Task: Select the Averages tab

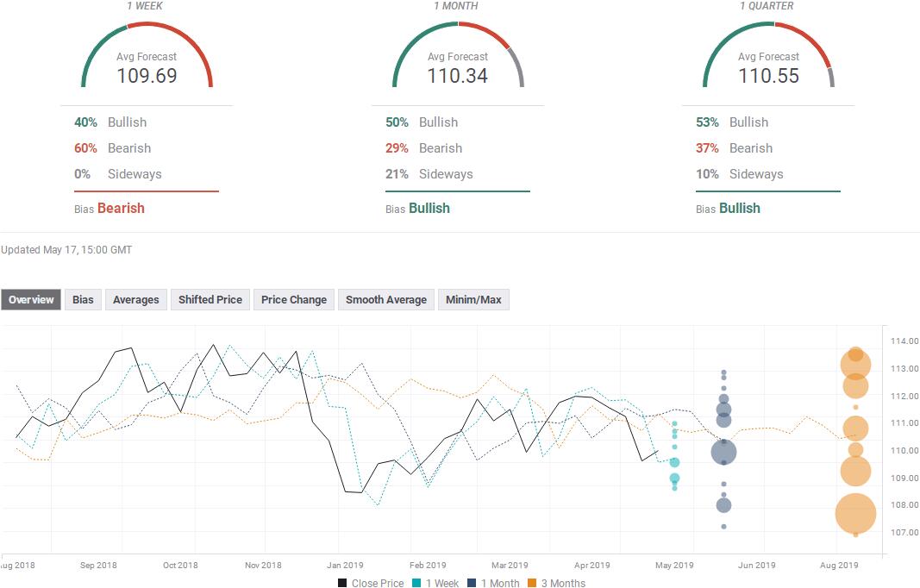Action: point(135,300)
